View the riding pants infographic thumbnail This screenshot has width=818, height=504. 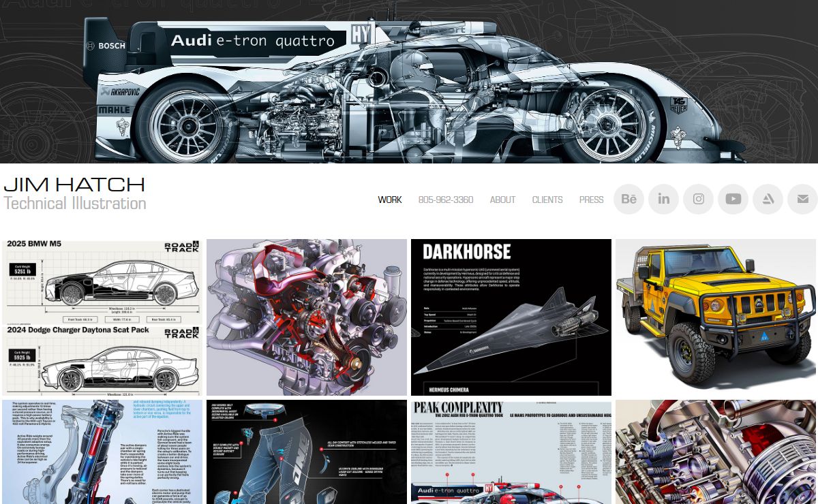click(307, 452)
